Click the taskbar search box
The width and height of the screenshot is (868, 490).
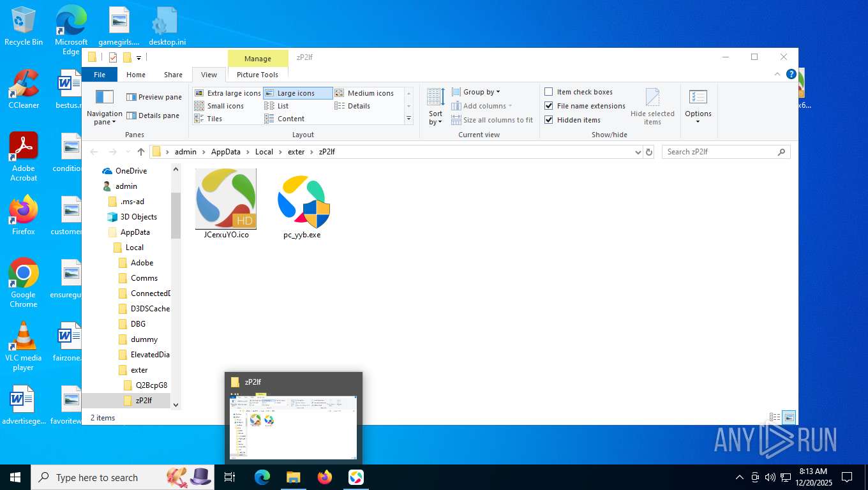point(123,477)
